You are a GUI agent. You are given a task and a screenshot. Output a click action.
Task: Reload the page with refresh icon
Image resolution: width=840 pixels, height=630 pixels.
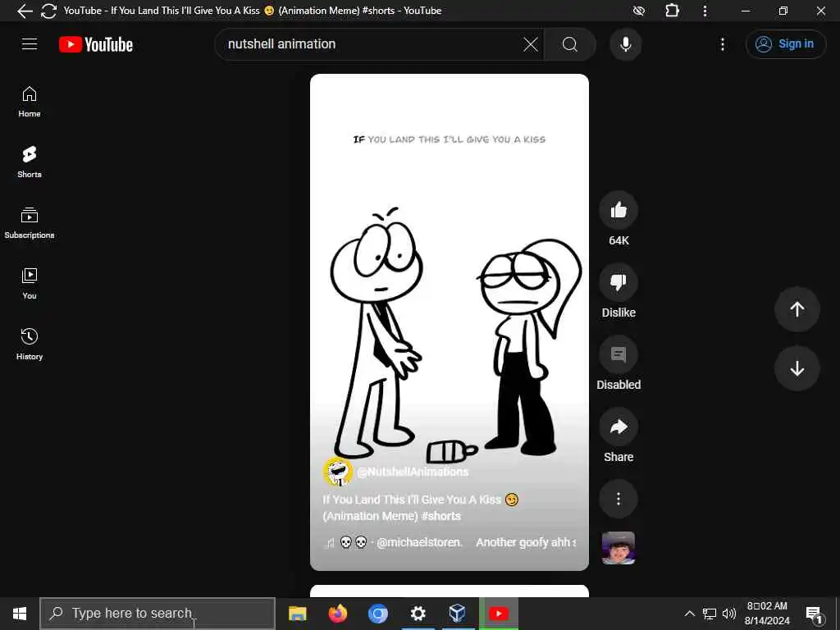tap(48, 11)
